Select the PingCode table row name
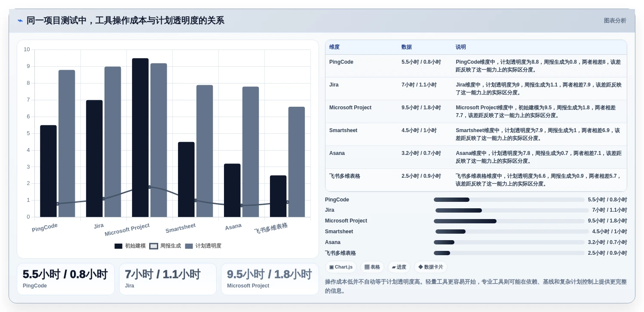644x312 pixels. click(x=341, y=62)
